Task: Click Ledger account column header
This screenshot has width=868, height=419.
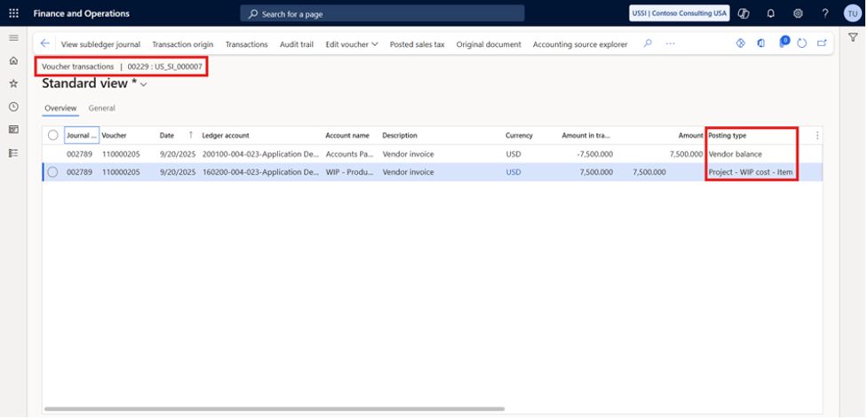Action: (x=226, y=136)
